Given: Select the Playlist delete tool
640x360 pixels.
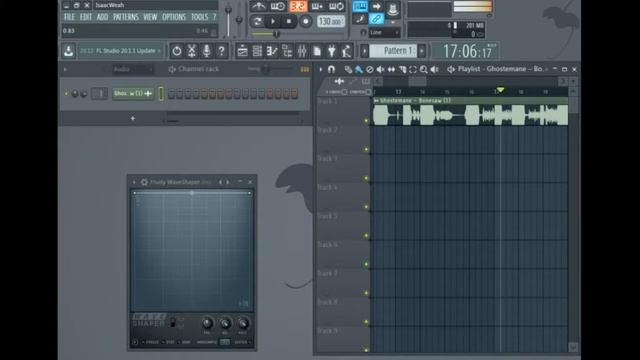Looking at the screenshot, I should tap(370, 70).
